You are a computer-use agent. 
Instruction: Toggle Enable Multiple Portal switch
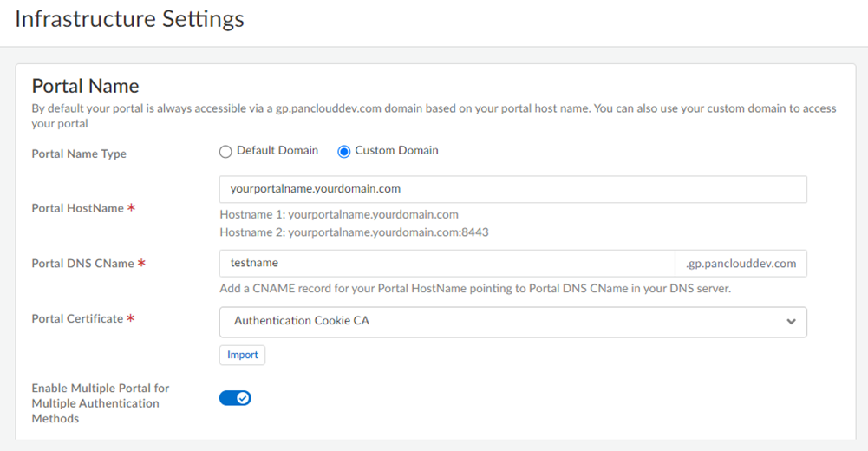[235, 398]
